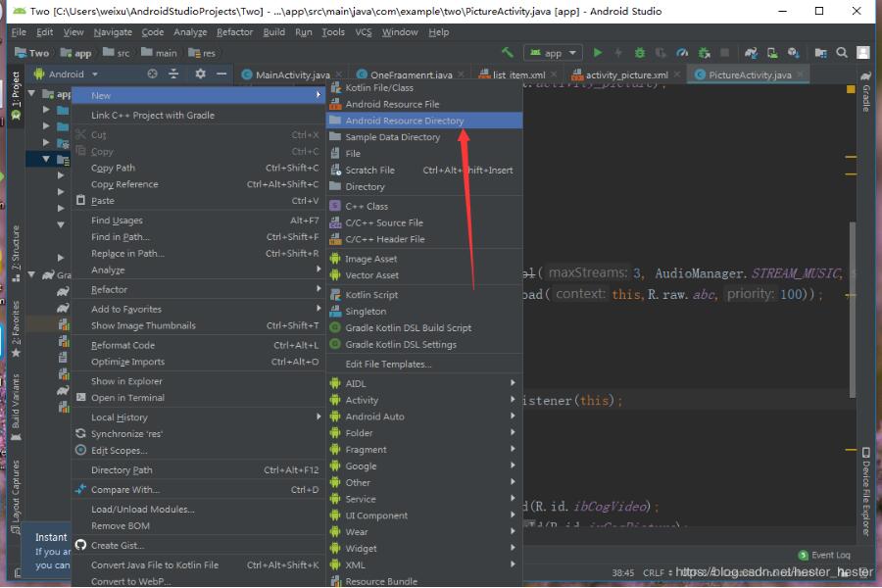Click the editor vertical scrollbar thumb

pyautogui.click(x=853, y=310)
